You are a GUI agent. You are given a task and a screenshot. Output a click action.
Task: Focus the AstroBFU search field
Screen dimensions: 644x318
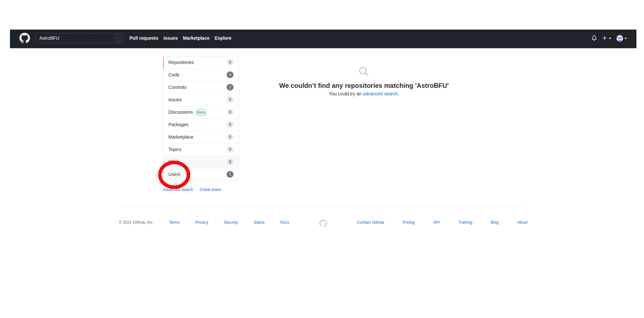pyautogui.click(x=79, y=38)
